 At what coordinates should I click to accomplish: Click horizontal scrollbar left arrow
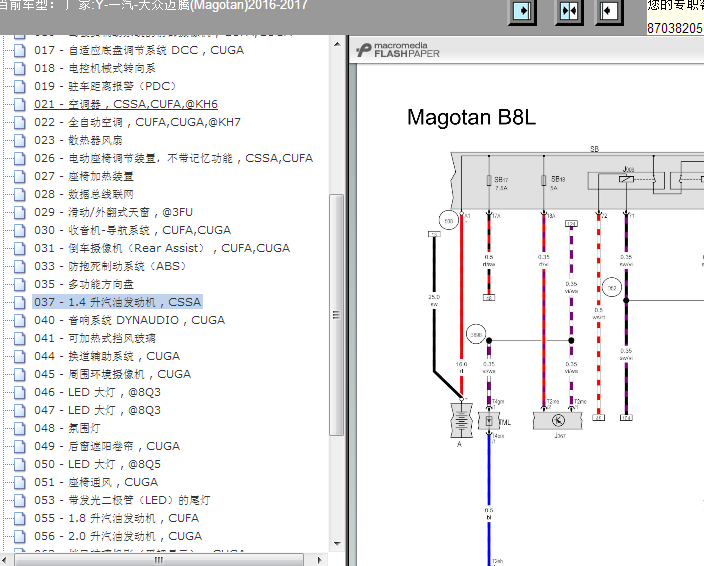click(5, 560)
